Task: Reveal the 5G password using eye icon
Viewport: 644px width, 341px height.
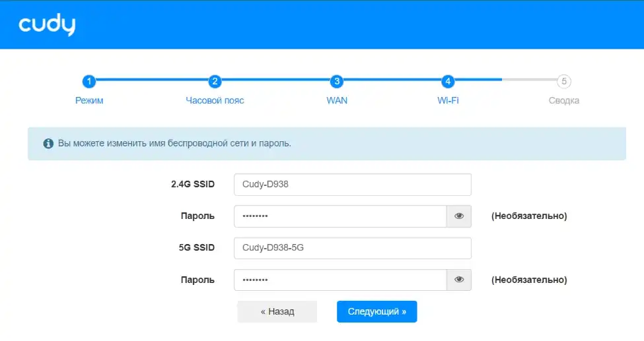Action: pyautogui.click(x=459, y=280)
